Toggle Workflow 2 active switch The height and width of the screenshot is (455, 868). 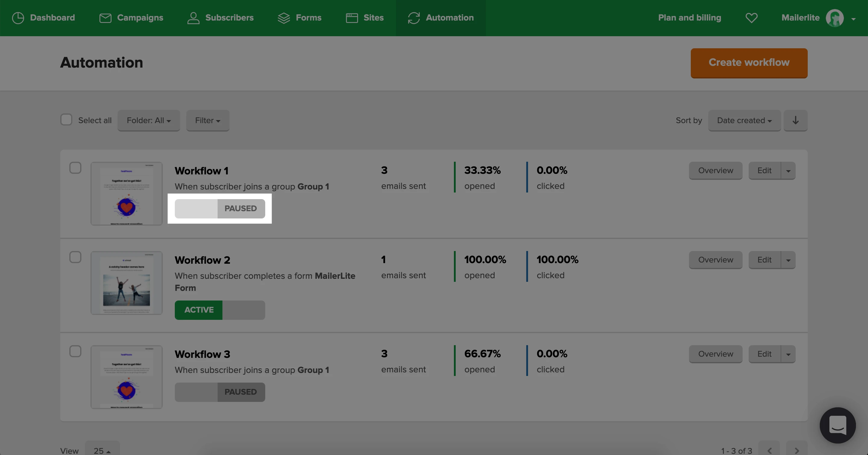pyautogui.click(x=220, y=310)
